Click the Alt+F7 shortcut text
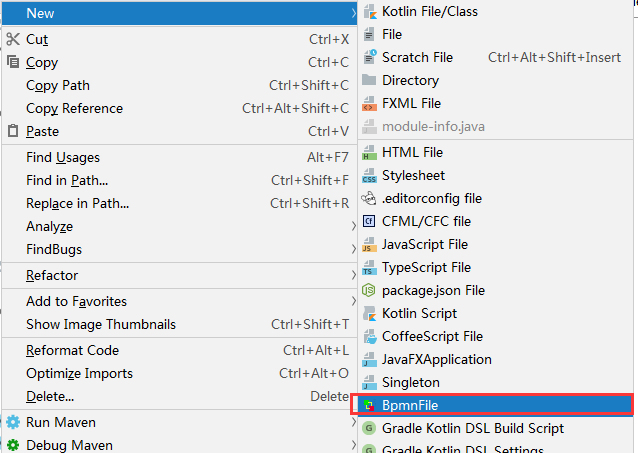This screenshot has height=453, width=638. coord(328,158)
